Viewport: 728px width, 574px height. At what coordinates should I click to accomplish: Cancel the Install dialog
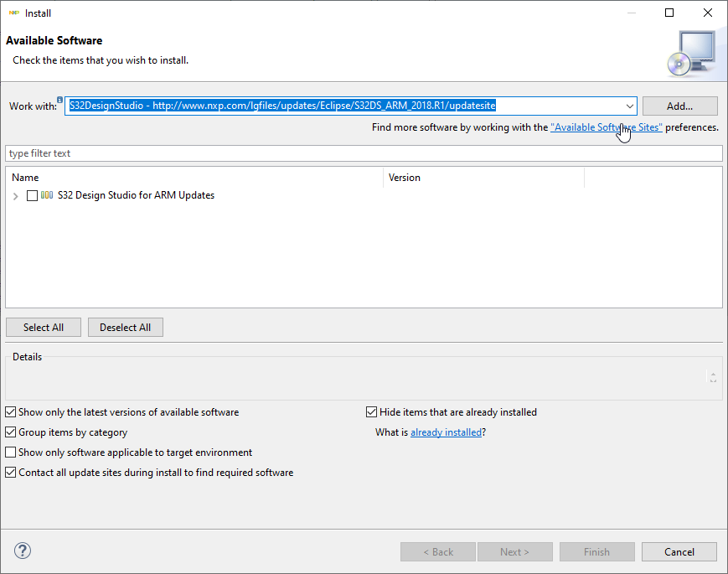click(679, 551)
